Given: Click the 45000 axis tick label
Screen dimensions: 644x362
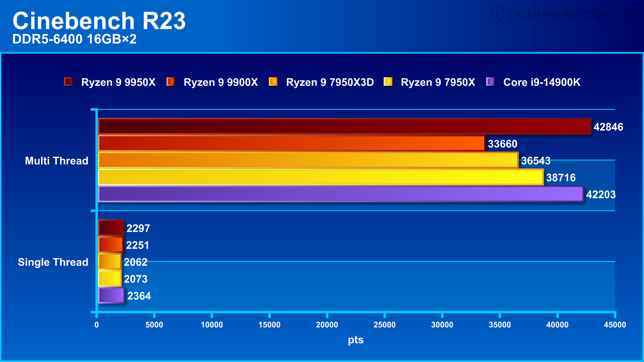Looking at the screenshot, I should (x=615, y=325).
